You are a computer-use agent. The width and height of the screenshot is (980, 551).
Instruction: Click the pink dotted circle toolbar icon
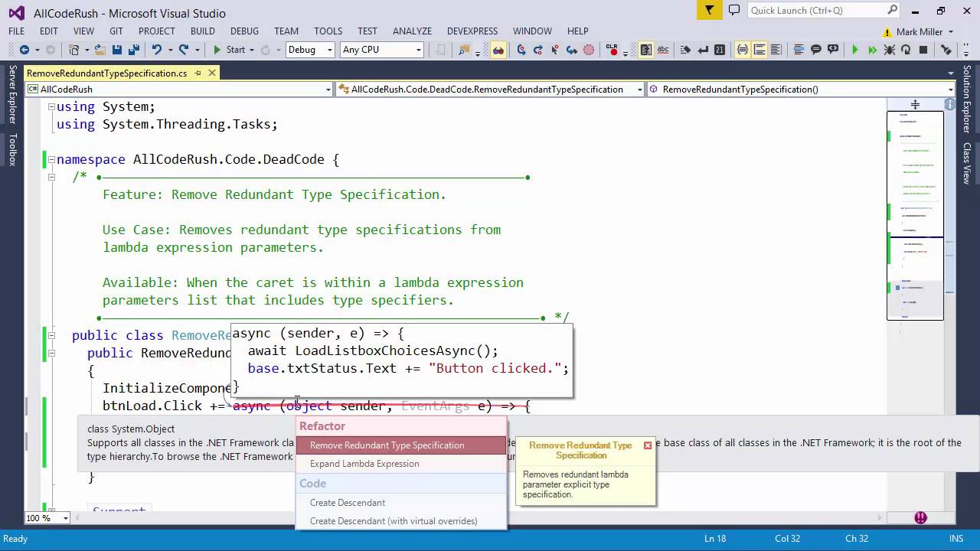point(589,50)
